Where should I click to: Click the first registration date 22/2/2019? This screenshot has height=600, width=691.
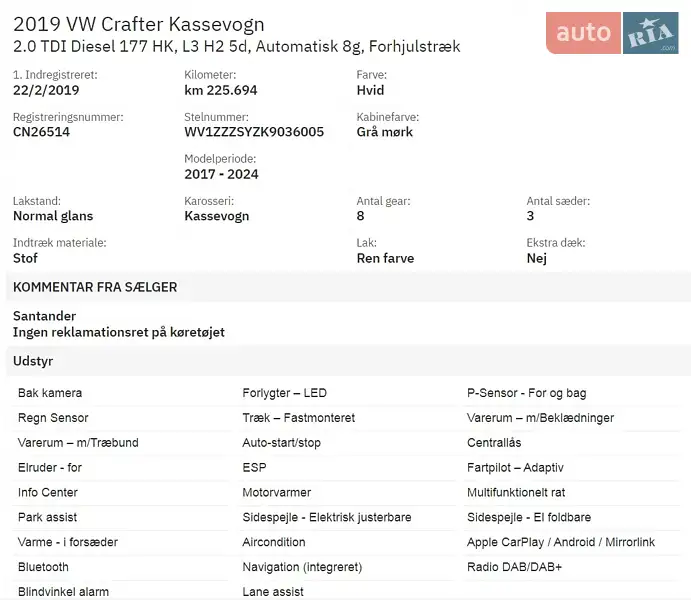(x=46, y=90)
